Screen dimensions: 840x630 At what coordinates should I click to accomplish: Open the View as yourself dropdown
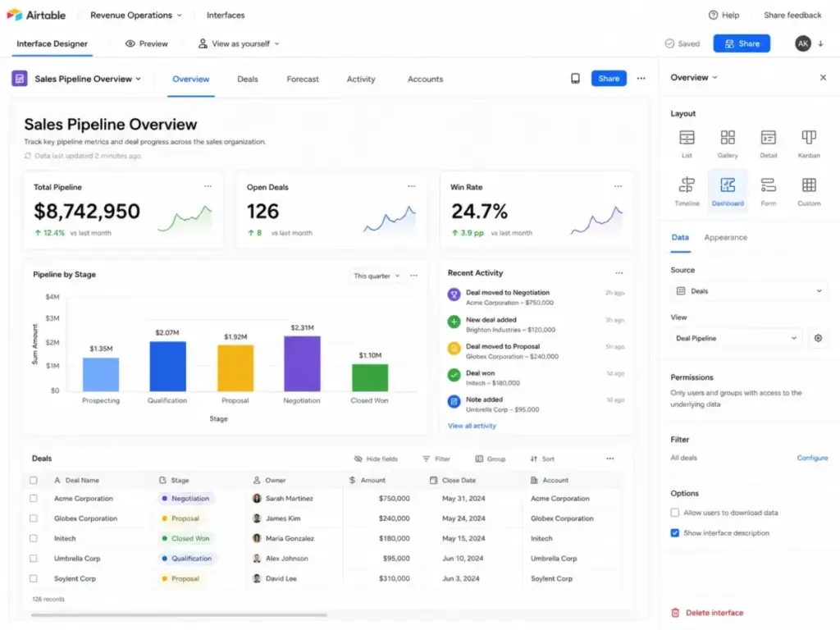(239, 43)
